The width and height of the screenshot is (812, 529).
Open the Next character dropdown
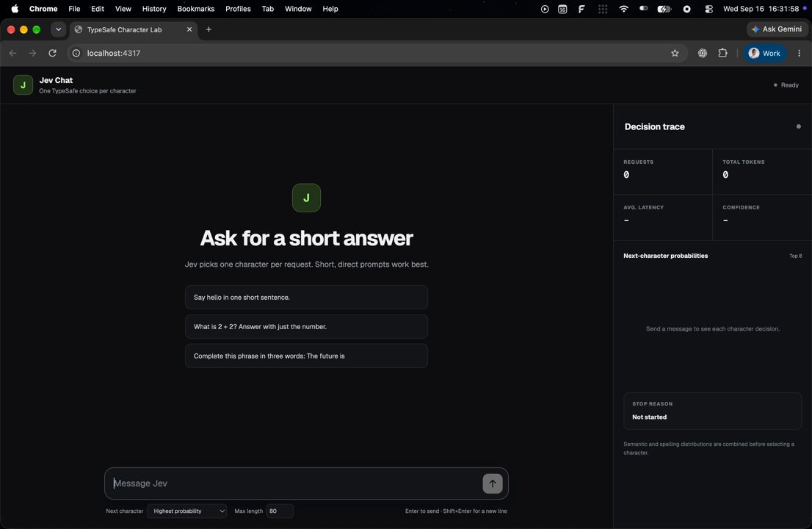[x=187, y=511]
